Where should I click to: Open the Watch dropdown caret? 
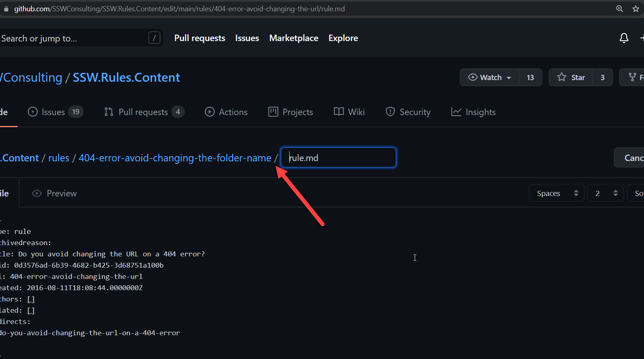(x=509, y=78)
